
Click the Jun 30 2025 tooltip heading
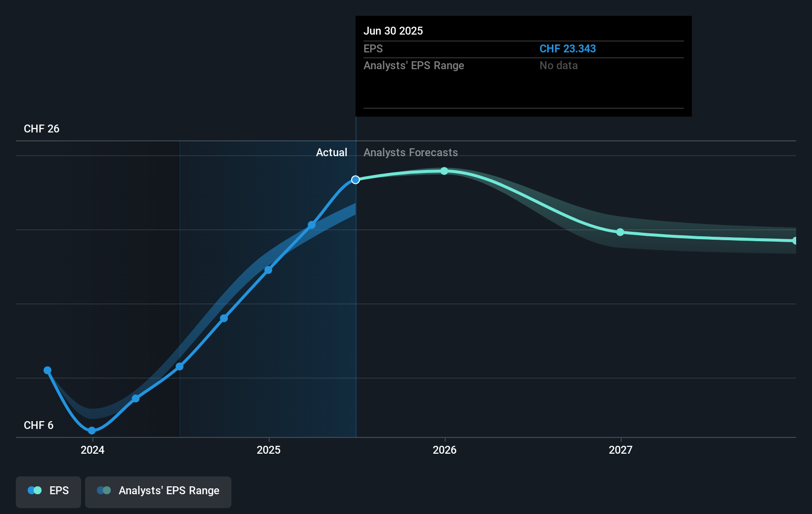click(393, 31)
